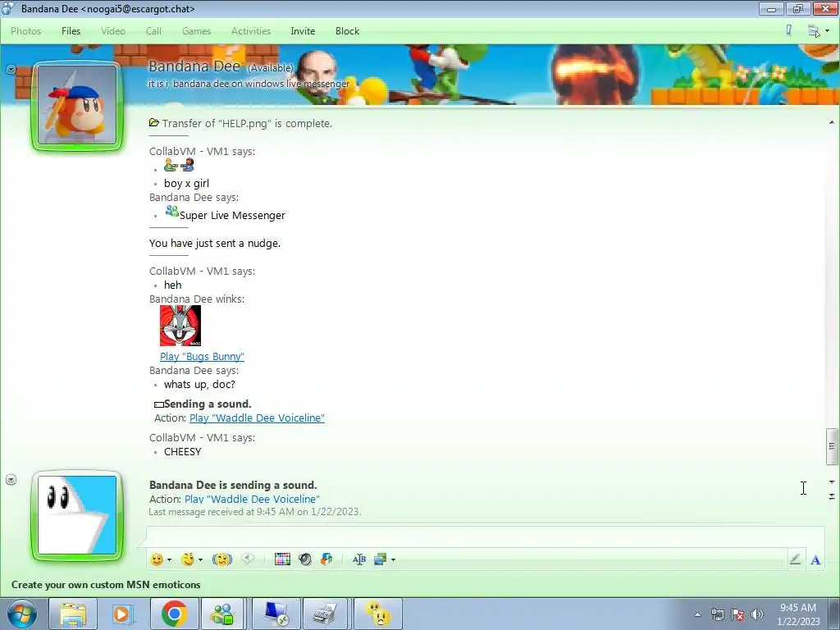
Task: Click Invite in the top bar
Action: coord(303,31)
